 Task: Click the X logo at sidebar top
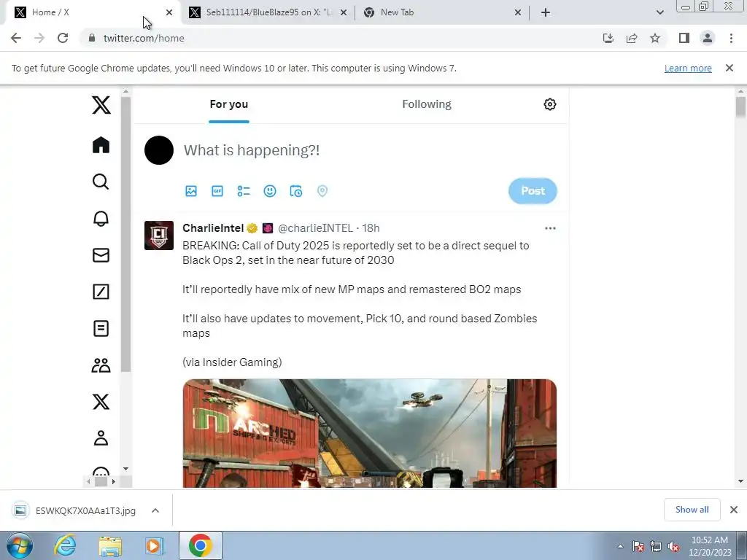101,105
